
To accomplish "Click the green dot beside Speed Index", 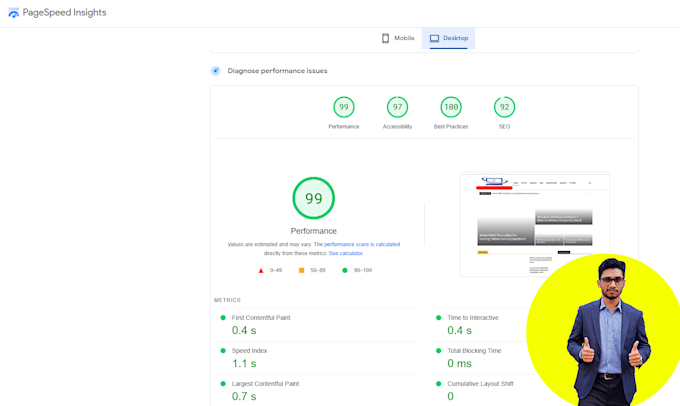I will (223, 350).
